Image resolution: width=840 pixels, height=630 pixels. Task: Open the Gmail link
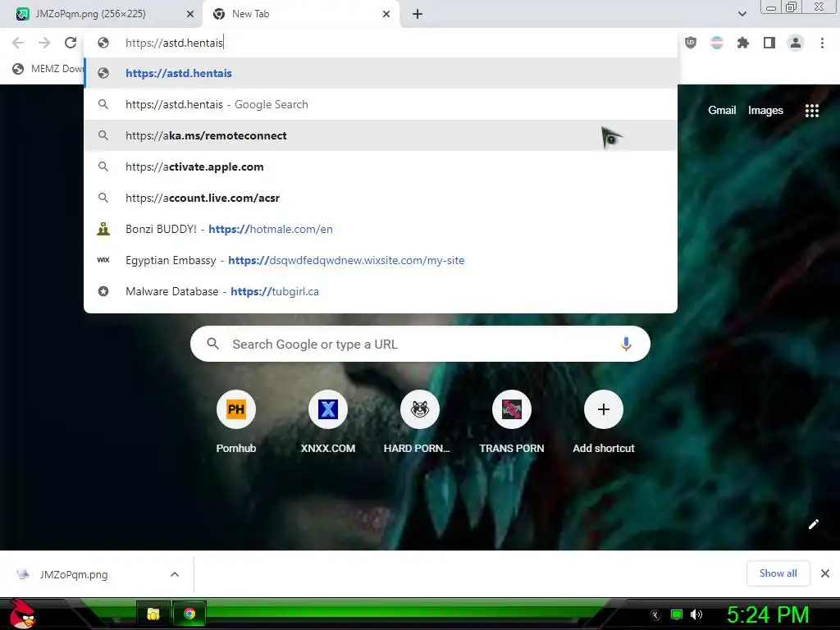(x=722, y=111)
